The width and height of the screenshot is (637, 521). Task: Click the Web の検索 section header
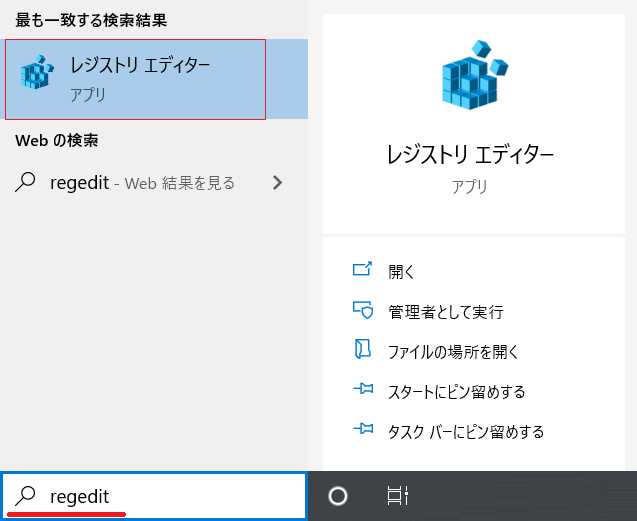click(x=57, y=141)
